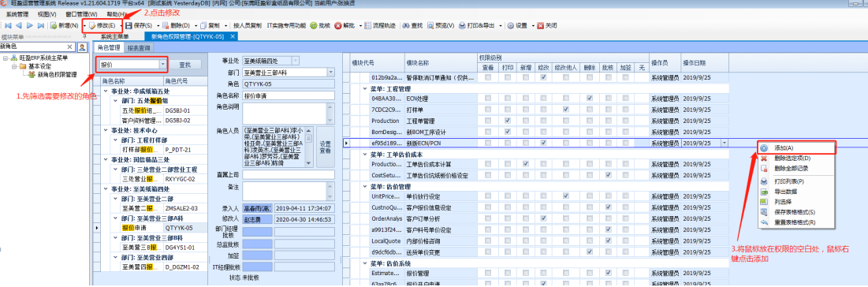Click the 新增(N) toolbar button
This screenshot has height=287, width=868.
[x=64, y=25]
